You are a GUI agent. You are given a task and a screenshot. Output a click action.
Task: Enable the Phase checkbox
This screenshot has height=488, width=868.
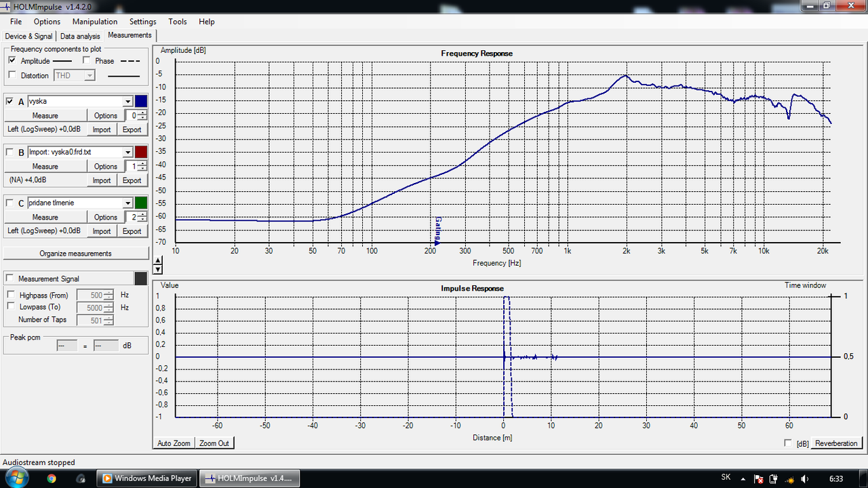click(x=87, y=60)
